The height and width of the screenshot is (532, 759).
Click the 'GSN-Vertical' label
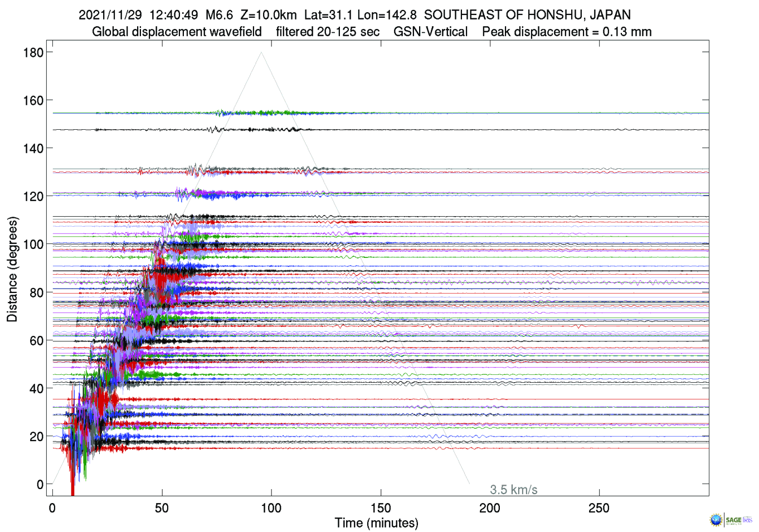(x=430, y=32)
